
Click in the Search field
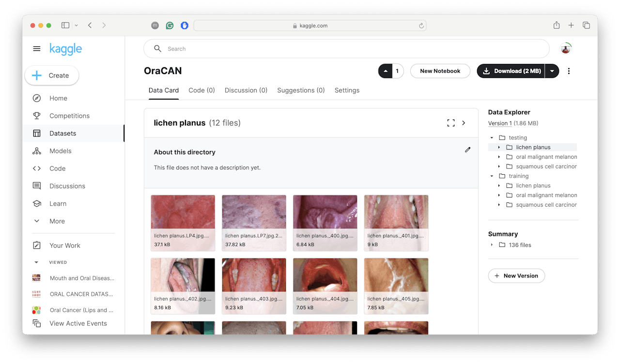(x=346, y=49)
